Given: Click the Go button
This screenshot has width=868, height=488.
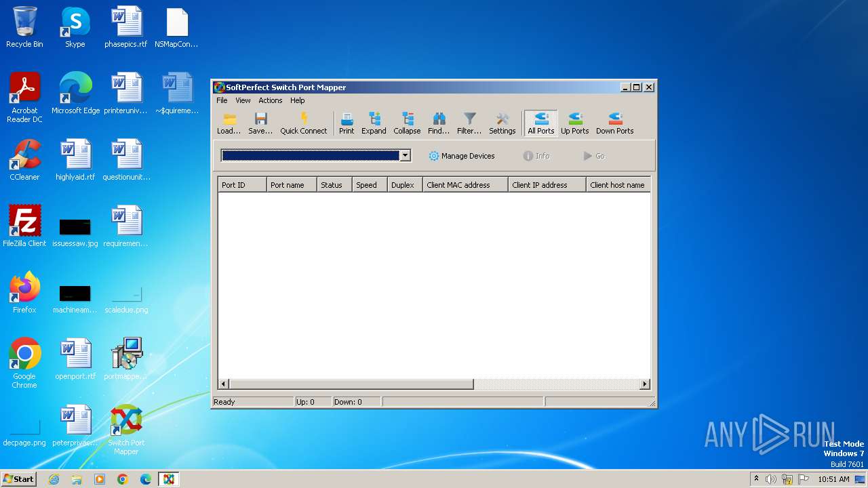Looking at the screenshot, I should (594, 156).
